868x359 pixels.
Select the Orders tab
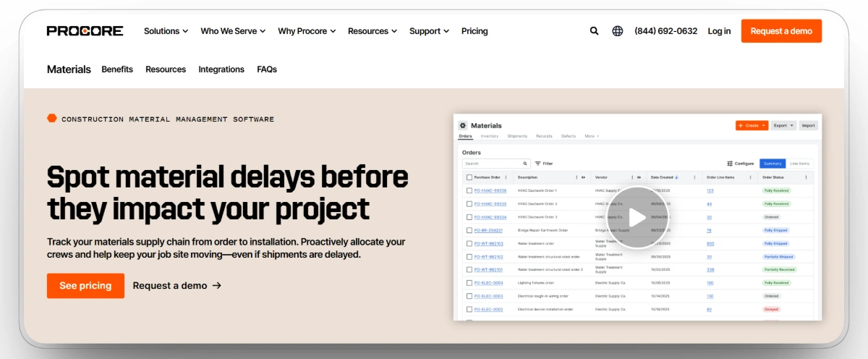pos(465,136)
